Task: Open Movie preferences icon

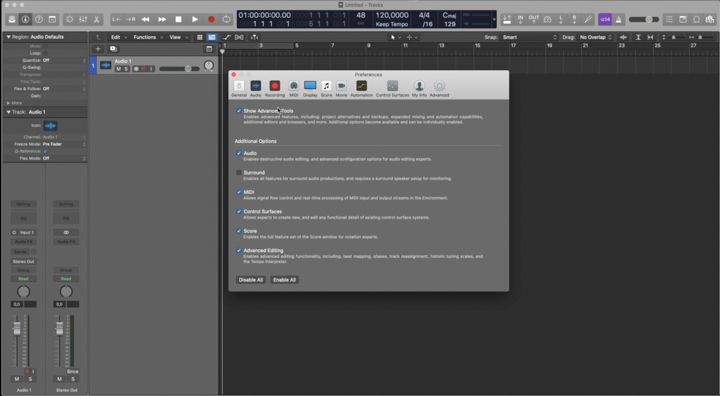Action: [341, 89]
